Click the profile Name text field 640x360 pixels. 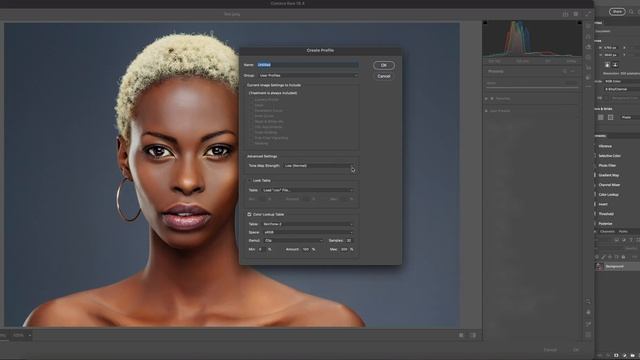pyautogui.click(x=308, y=65)
